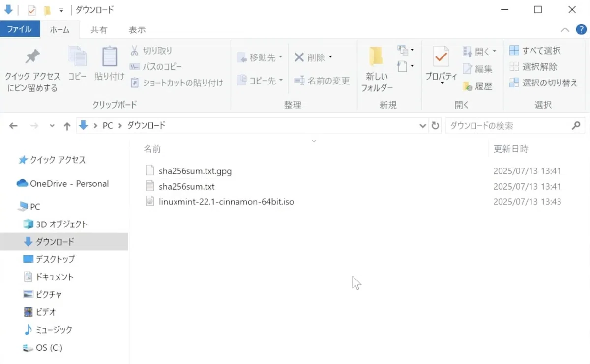Expand the Delete dropdown arrow
The height and width of the screenshot is (364, 590).
point(330,57)
